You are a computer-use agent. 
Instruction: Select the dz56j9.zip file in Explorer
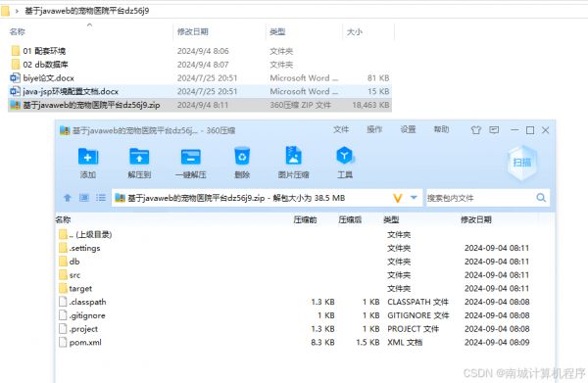coord(200,105)
